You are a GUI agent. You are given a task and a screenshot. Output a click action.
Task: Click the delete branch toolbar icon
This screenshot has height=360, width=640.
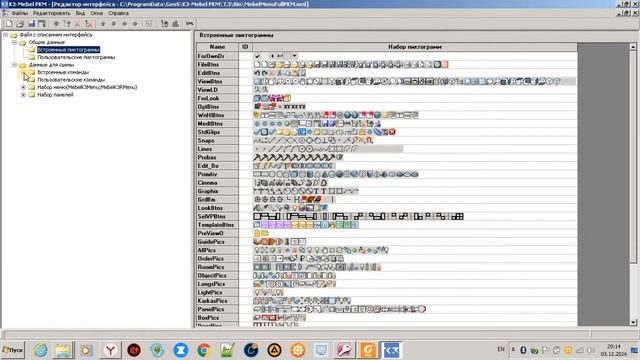click(89, 24)
